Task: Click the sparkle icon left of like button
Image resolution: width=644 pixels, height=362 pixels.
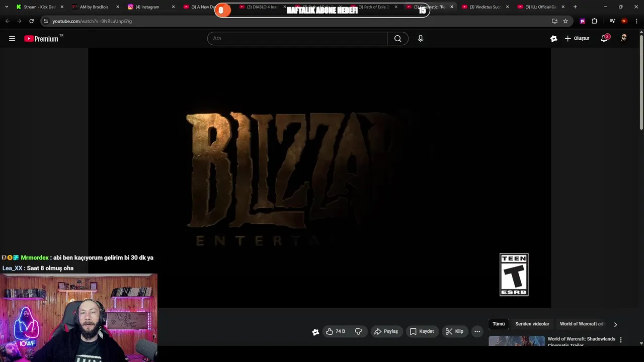Action: point(315,332)
